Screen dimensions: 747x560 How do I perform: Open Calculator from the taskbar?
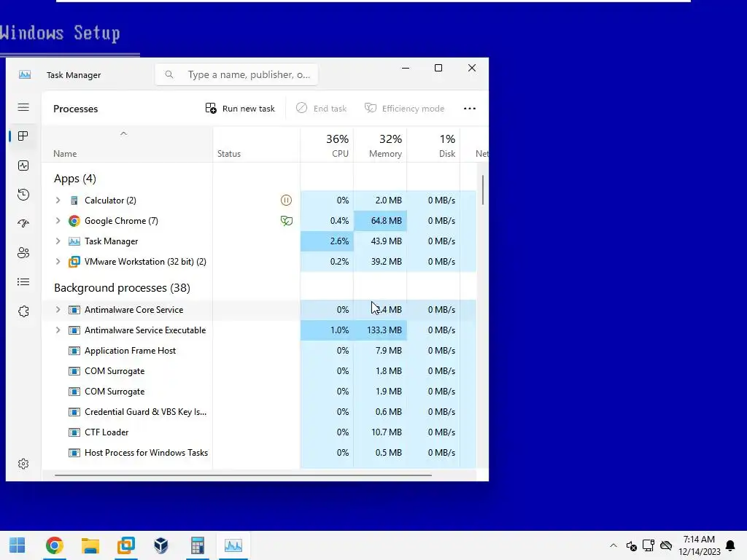coord(197,545)
